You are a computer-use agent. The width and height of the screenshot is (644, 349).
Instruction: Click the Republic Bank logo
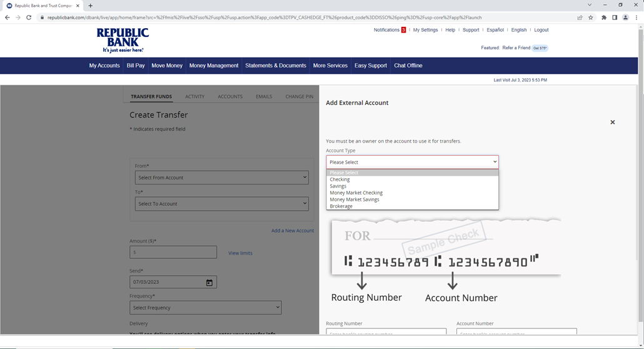point(123,40)
